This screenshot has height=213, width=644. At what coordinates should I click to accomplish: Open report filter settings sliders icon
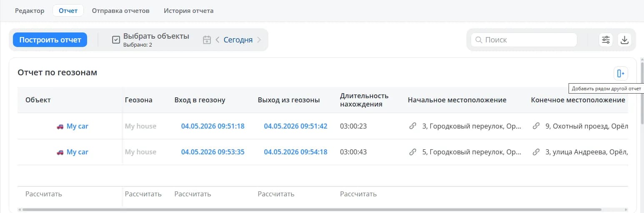606,40
